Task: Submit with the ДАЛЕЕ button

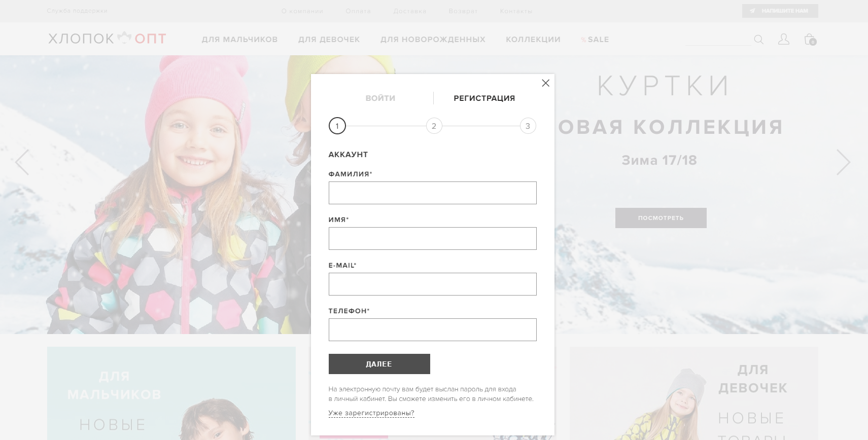Action: click(379, 364)
